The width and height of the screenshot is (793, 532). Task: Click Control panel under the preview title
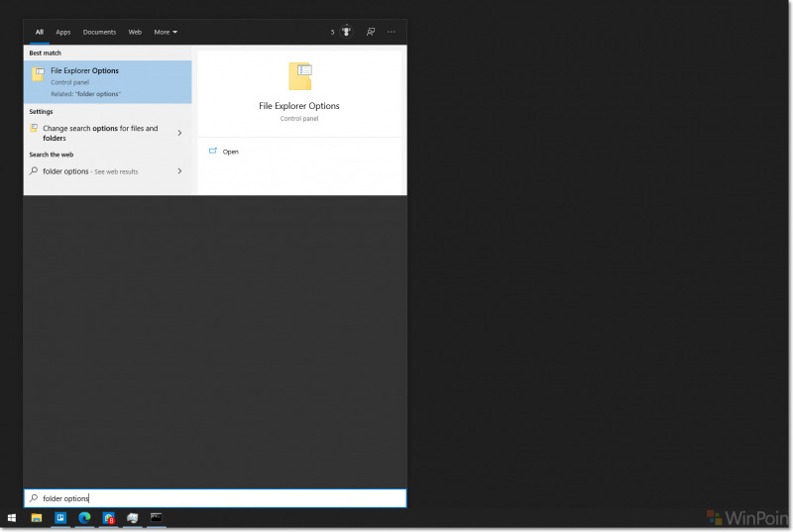[x=299, y=118]
